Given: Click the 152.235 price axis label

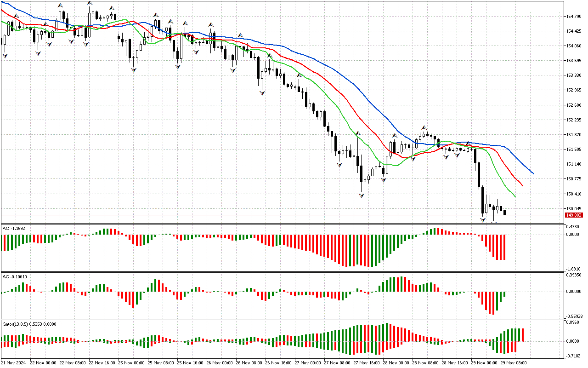Looking at the screenshot, I should tap(575, 120).
